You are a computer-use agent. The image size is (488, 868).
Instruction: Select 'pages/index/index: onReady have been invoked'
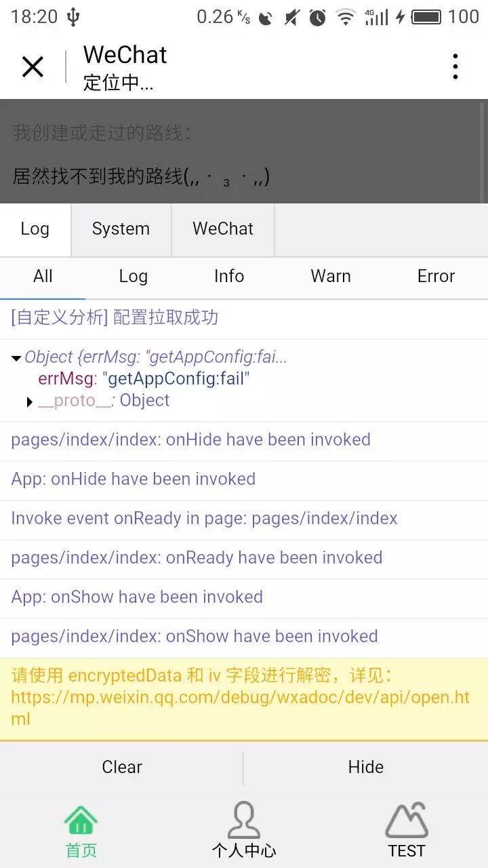(x=244, y=559)
